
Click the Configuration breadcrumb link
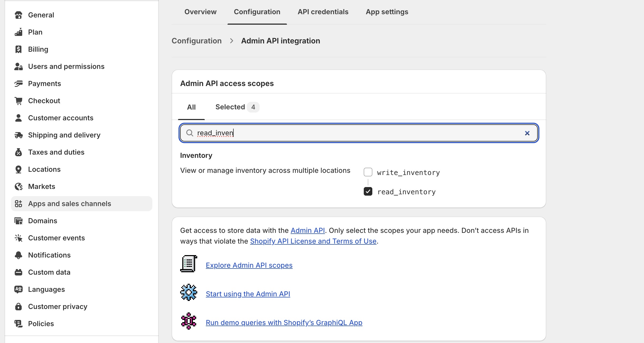tap(196, 41)
